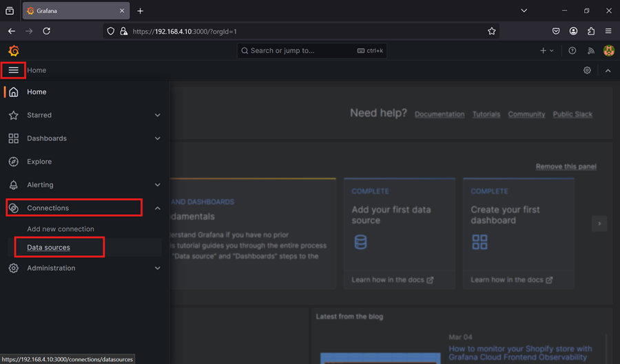
Task: Open Connections in navigation menu
Action: click(48, 208)
